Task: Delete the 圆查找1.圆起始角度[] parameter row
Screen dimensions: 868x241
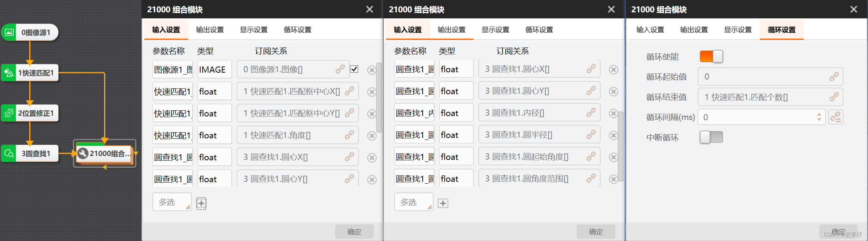Action: (614, 157)
